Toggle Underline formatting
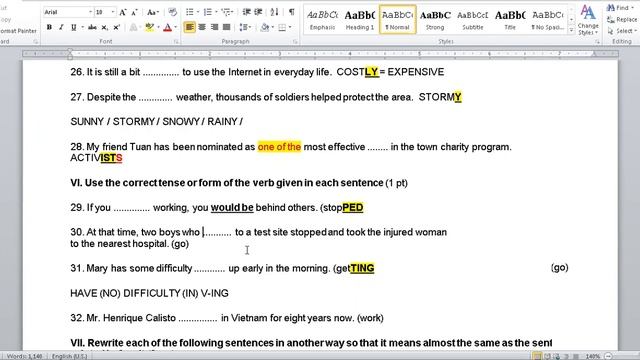The height and width of the screenshot is (360, 640). pos(73,27)
